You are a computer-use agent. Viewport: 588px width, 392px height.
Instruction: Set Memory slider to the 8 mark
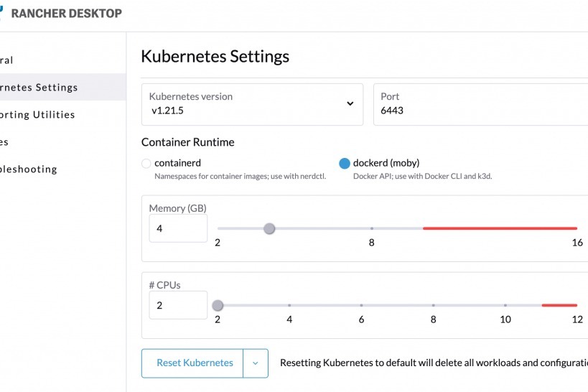pyautogui.click(x=372, y=228)
